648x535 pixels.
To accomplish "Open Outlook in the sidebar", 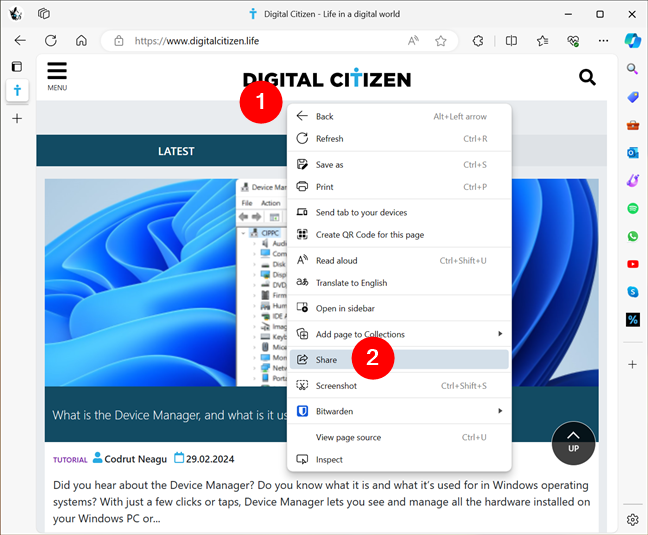I will [x=632, y=153].
